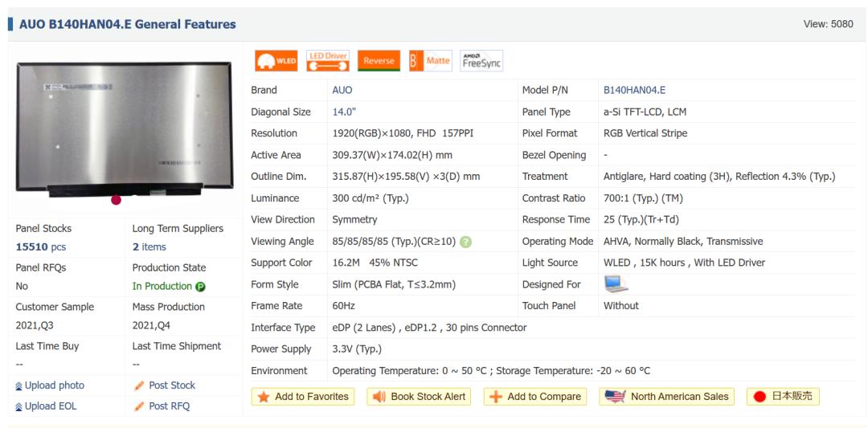Click the star icon in Add to Favorites
This screenshot has height=428, width=868.
point(264,397)
